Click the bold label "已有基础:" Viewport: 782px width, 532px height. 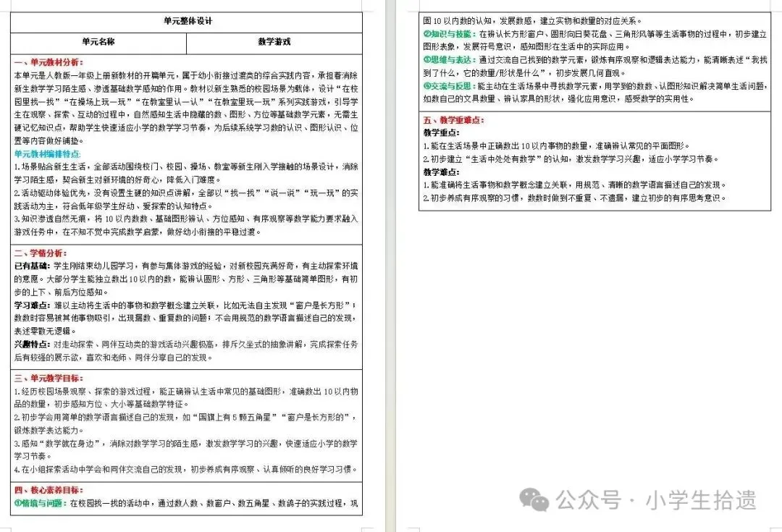pyautogui.click(x=33, y=266)
